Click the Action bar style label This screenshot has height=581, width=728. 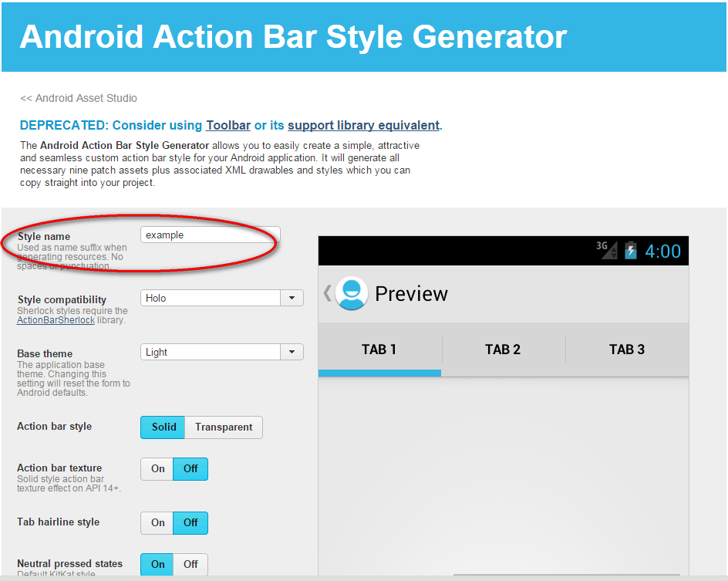54,427
